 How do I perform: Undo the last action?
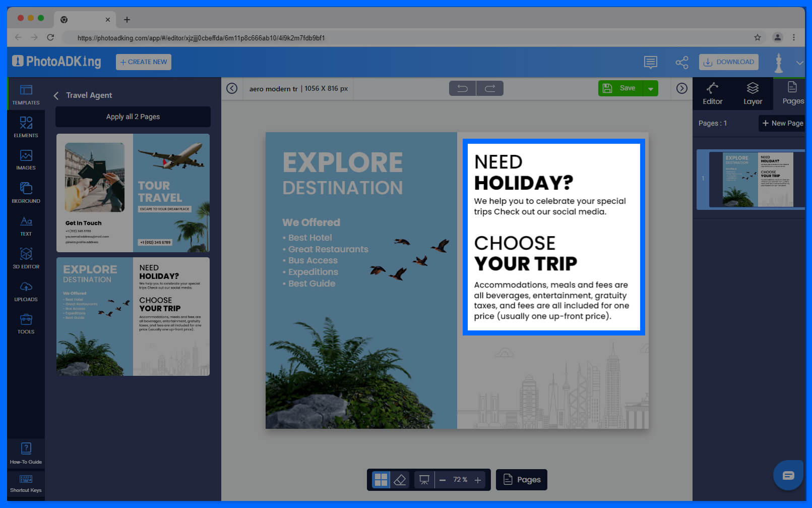coord(462,88)
